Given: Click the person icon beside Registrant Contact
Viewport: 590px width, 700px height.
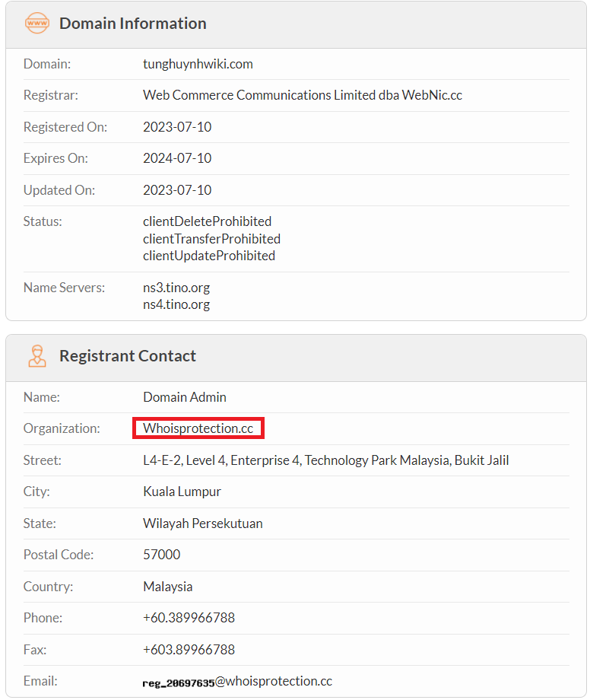Looking at the screenshot, I should pyautogui.click(x=37, y=356).
